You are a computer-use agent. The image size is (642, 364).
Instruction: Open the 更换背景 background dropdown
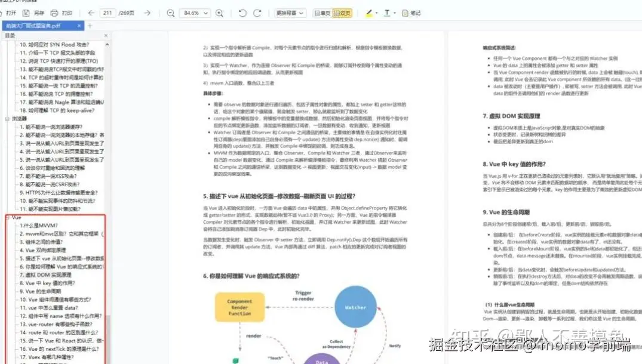[x=290, y=13]
